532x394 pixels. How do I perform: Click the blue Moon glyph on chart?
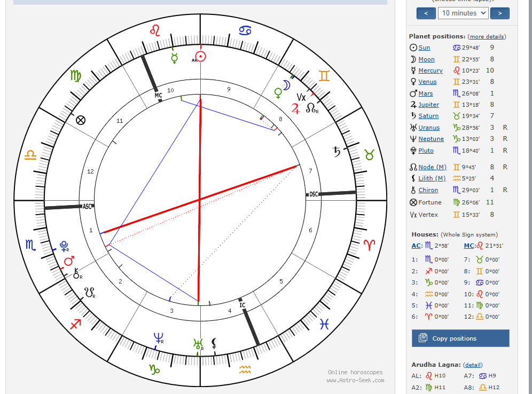click(x=287, y=85)
